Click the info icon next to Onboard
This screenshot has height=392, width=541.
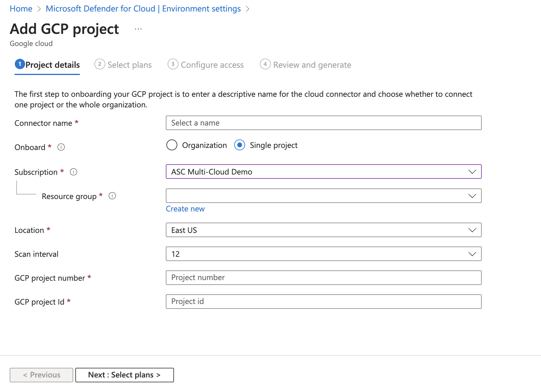pos(61,147)
